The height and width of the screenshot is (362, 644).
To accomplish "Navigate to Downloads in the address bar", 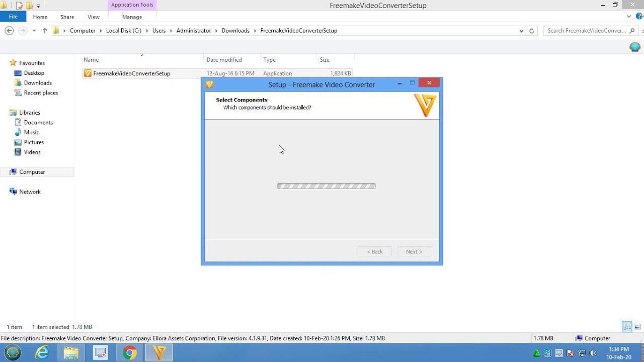I will [x=235, y=31].
